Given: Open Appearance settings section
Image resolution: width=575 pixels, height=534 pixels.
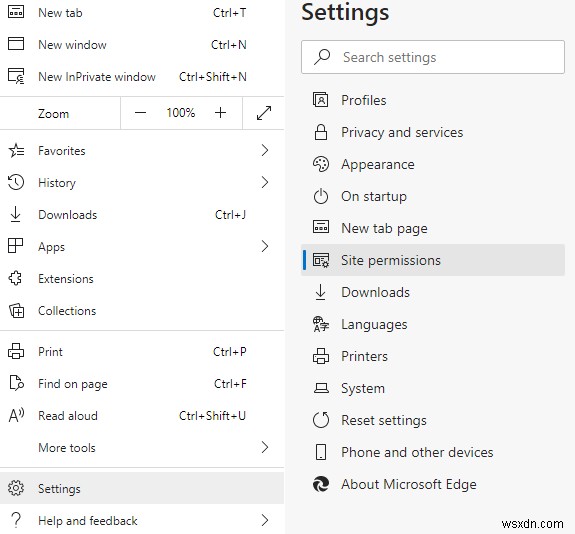Looking at the screenshot, I should (433, 164).
